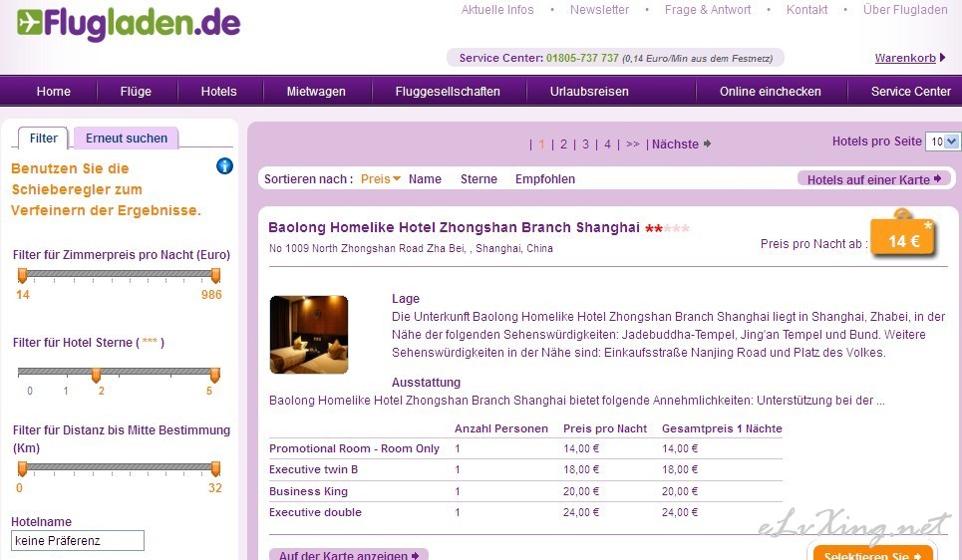Click minimum room price slider handle
962x560 pixels.
click(x=23, y=275)
